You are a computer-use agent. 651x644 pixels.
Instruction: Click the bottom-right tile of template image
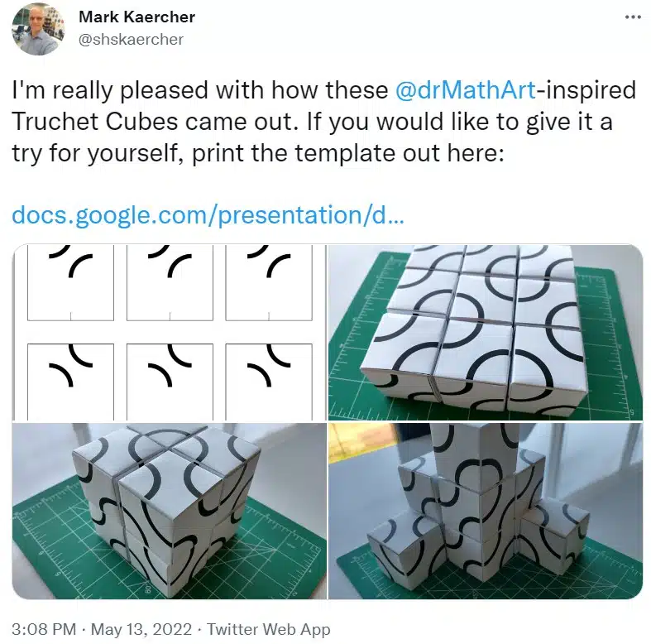(269, 382)
